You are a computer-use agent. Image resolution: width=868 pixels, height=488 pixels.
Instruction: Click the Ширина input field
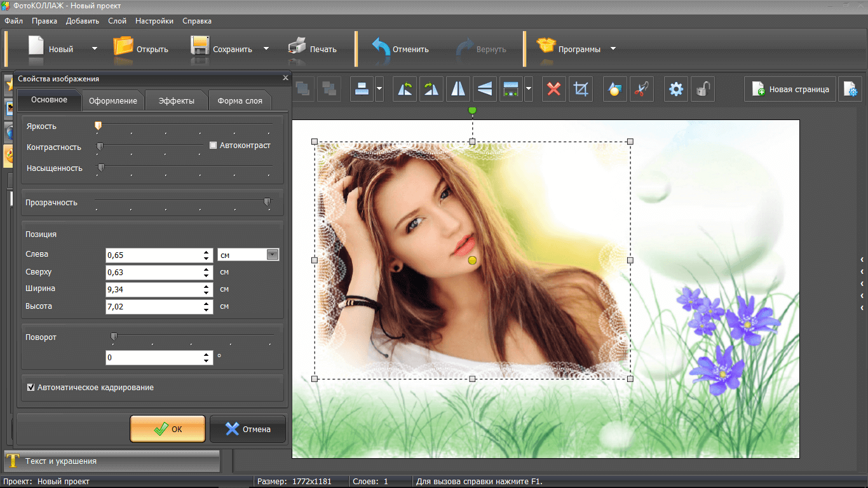(x=154, y=289)
